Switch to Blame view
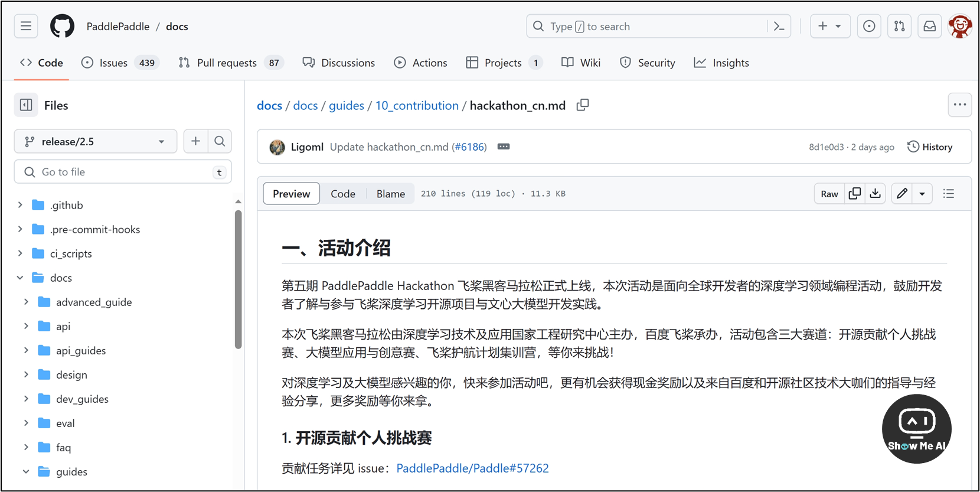The height and width of the screenshot is (492, 980). (x=391, y=194)
